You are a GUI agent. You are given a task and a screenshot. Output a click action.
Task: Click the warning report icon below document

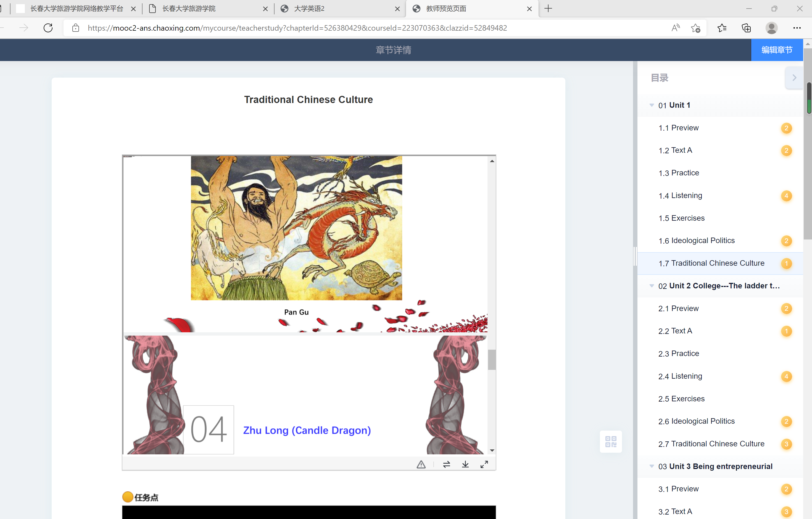(421, 464)
